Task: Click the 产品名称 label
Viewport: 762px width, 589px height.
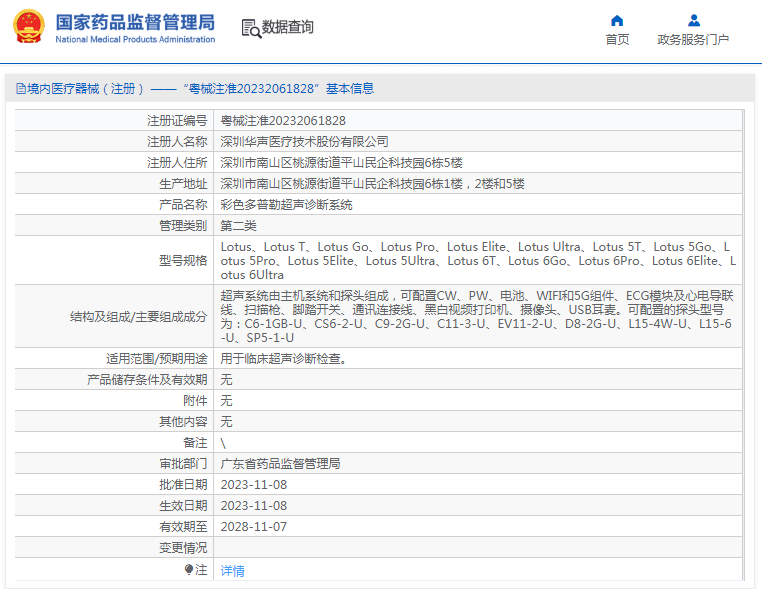Action: 183,205
